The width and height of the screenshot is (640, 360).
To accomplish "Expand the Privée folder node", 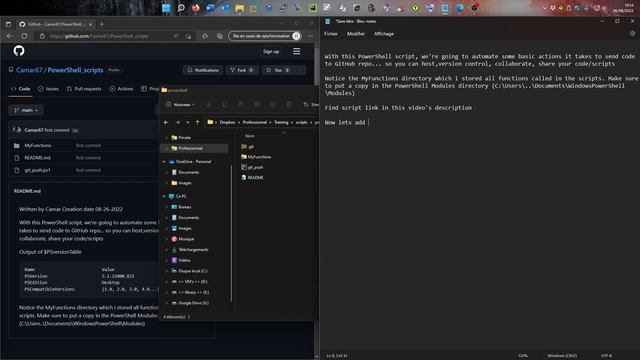I will 167,138.
